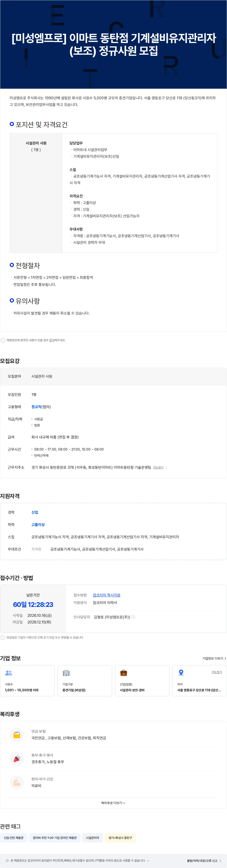Click the 기업구분 building icon
Image resolution: width=227 pixels, height=868 pixels.
click(66, 673)
